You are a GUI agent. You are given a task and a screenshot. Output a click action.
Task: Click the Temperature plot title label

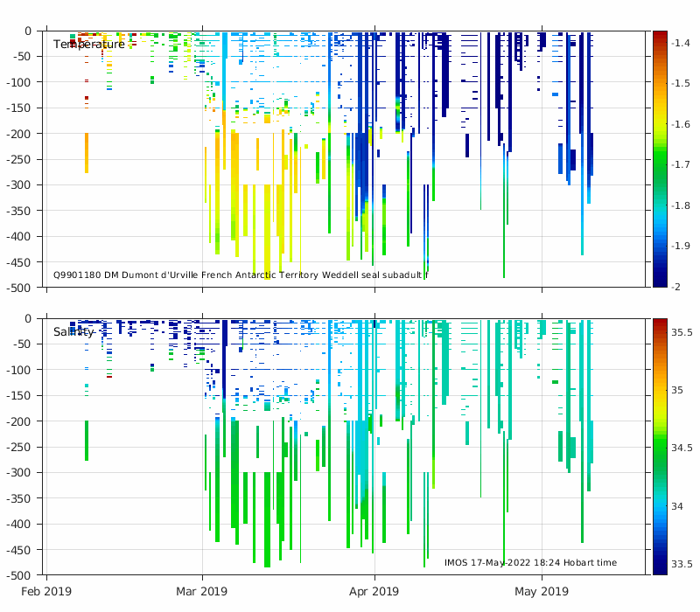tap(88, 45)
